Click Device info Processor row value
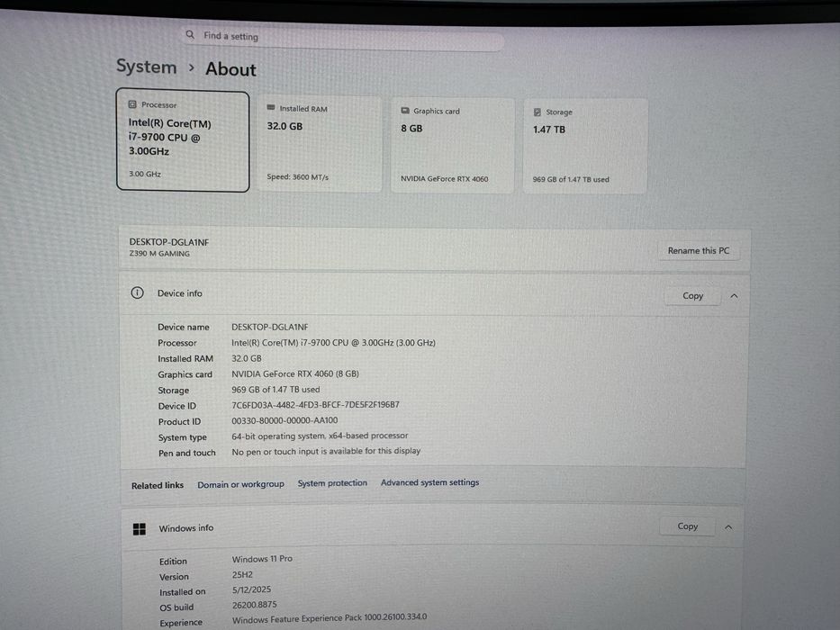The height and width of the screenshot is (630, 840). 333,343
